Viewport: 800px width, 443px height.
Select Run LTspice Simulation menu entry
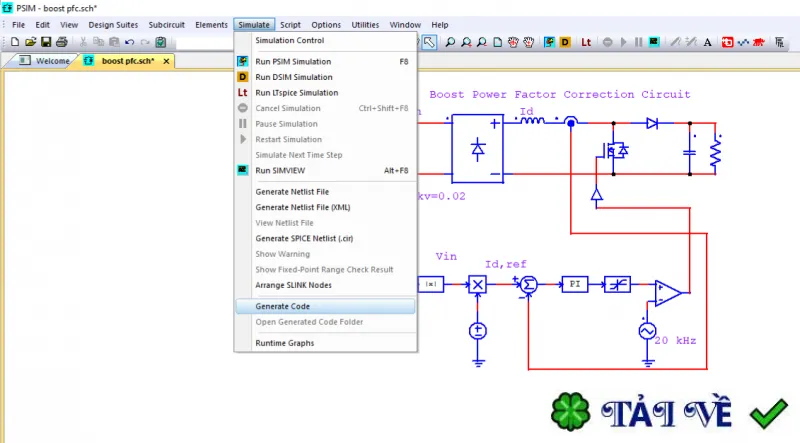[326, 92]
